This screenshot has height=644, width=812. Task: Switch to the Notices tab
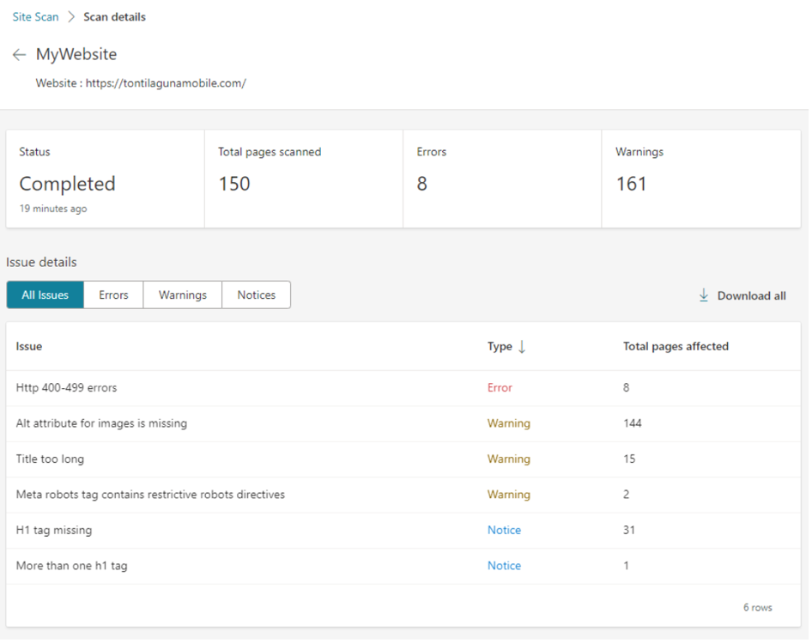tap(256, 295)
